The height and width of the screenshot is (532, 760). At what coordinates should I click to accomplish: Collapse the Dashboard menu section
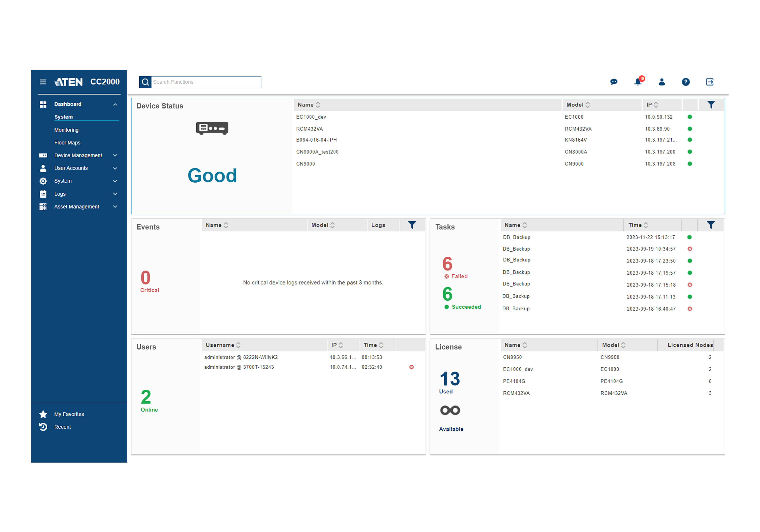[x=115, y=104]
